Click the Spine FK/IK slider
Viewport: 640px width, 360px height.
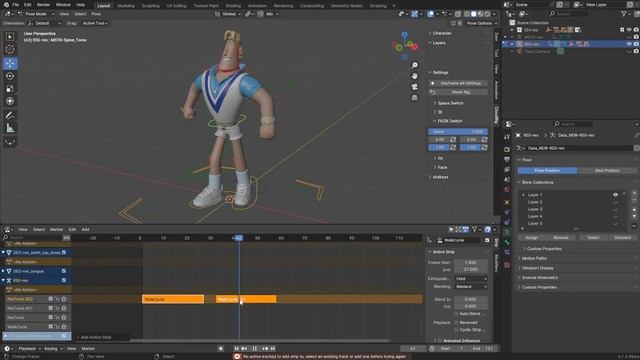458,132
